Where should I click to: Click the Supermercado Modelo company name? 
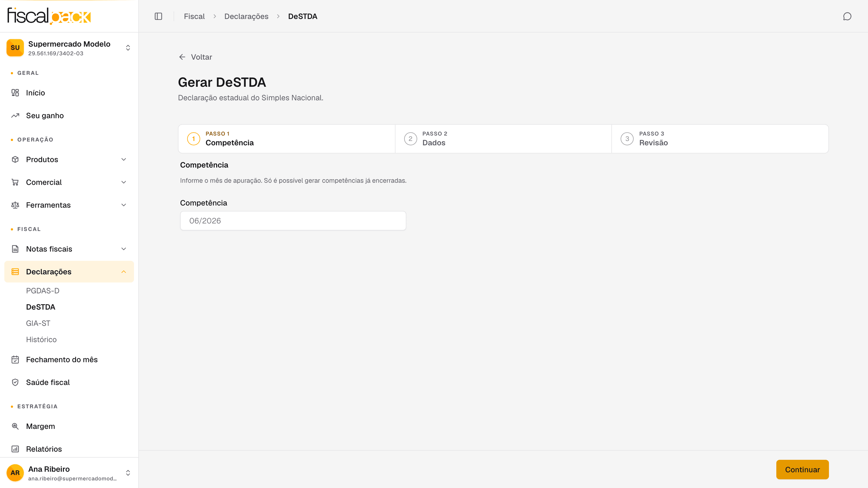click(x=69, y=44)
